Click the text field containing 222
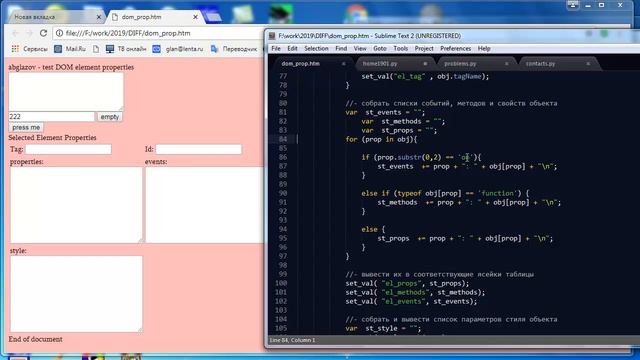This screenshot has width=640, height=360. pos(51,116)
